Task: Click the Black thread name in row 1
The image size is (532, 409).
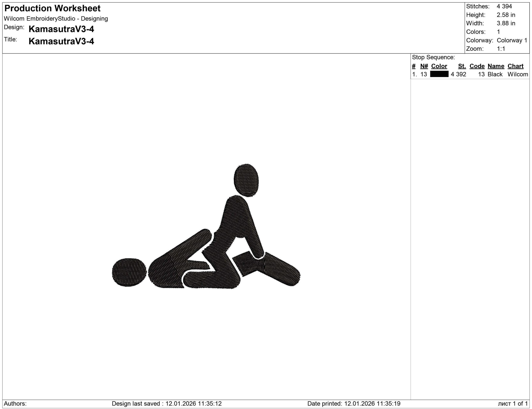Action: coord(495,75)
